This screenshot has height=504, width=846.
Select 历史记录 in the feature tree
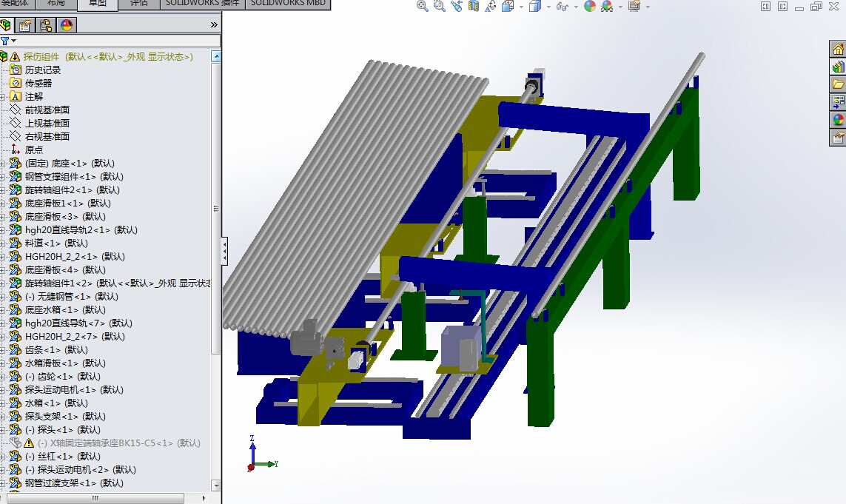pos(43,70)
